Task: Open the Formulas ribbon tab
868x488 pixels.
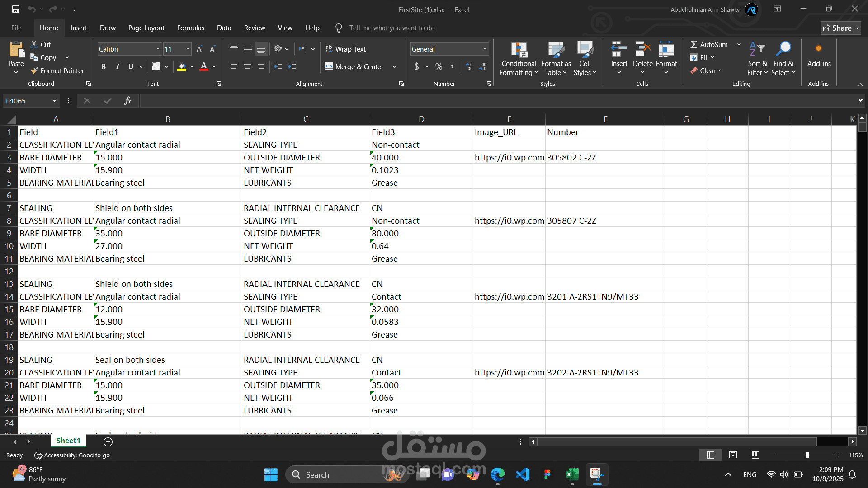Action: point(190,28)
